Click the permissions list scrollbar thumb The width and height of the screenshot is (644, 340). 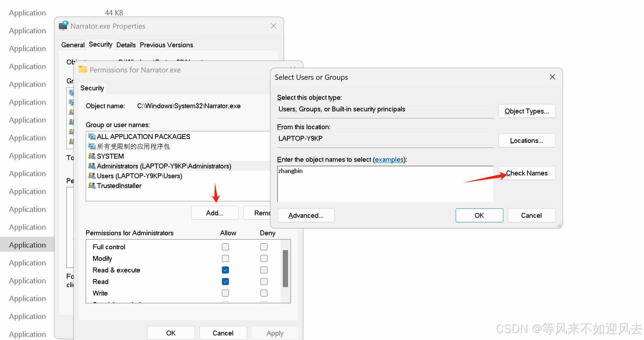[x=285, y=269]
